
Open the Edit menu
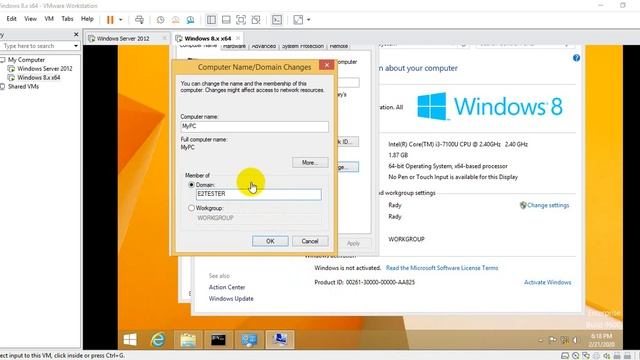click(11, 19)
